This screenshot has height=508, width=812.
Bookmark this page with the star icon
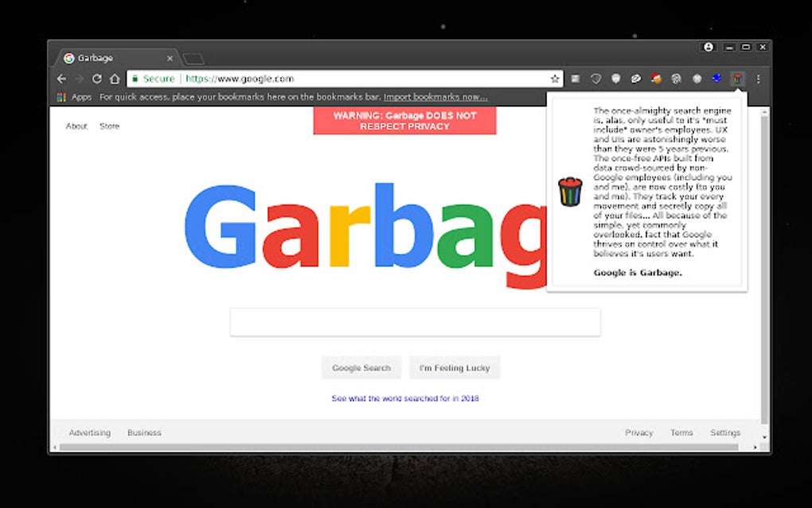(x=554, y=79)
